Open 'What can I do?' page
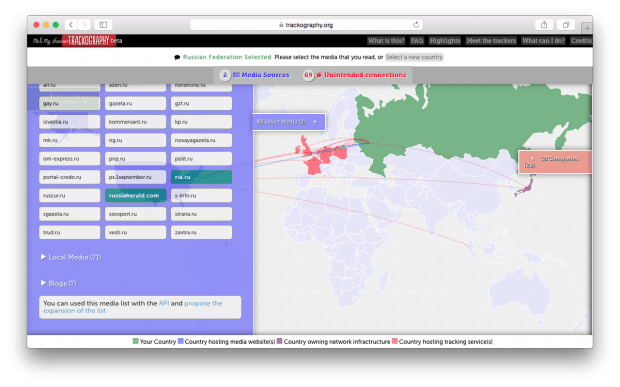This screenshot has width=620, height=387. tap(543, 40)
